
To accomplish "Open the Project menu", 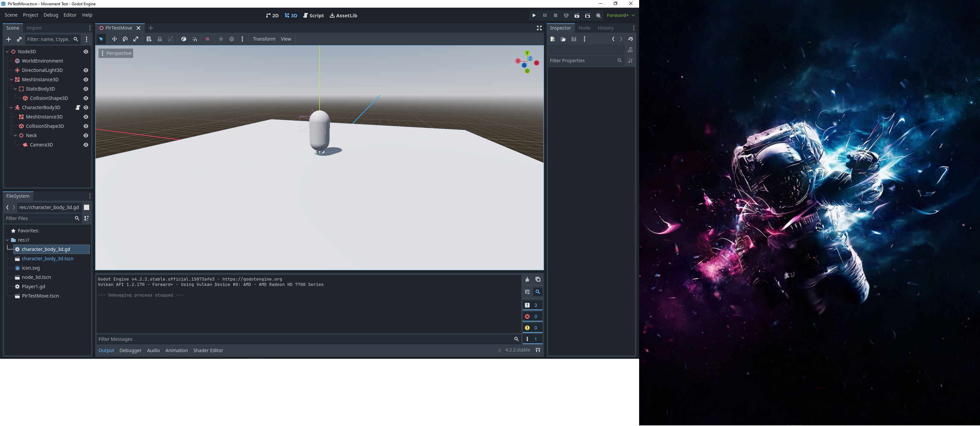I will [x=30, y=15].
